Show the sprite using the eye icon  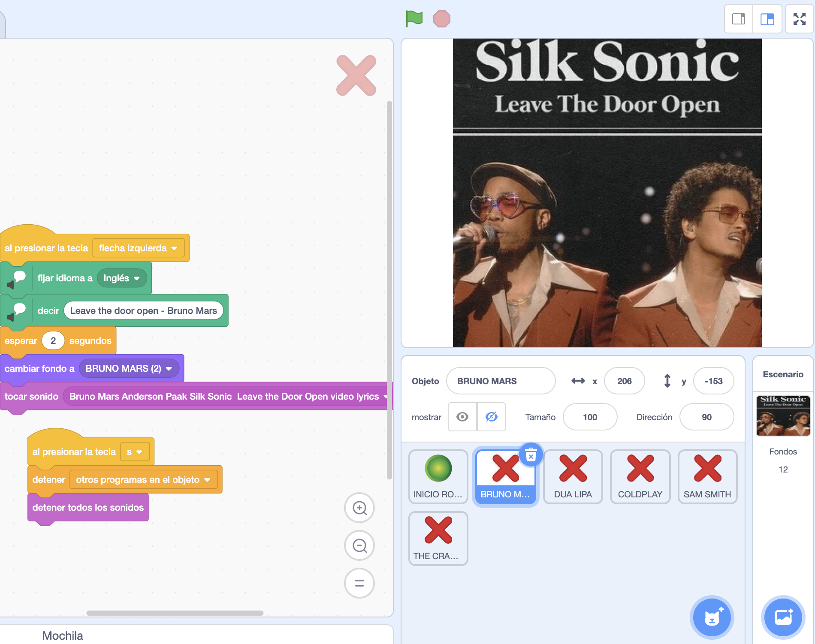(462, 417)
